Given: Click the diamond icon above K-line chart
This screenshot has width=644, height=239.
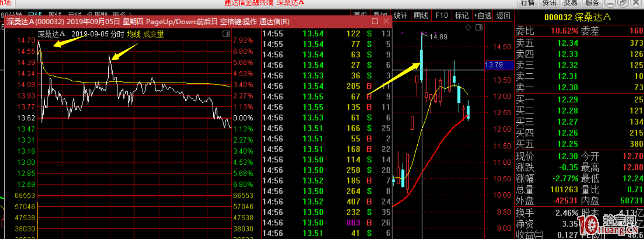Looking at the screenshot, I should click(468, 28).
